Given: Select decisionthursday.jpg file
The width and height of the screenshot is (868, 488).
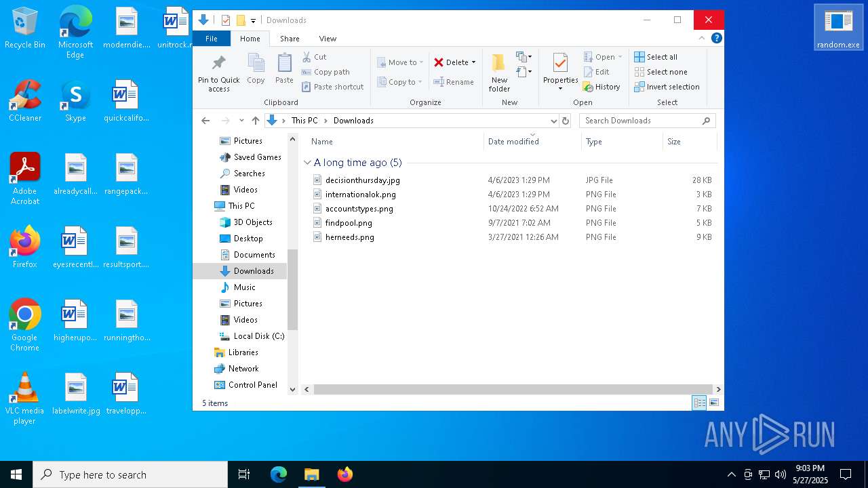Looking at the screenshot, I should (363, 180).
